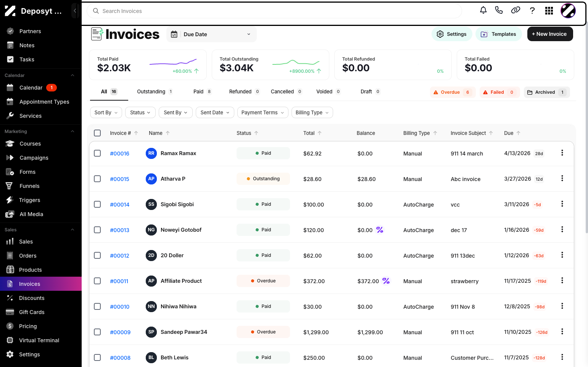Image resolution: width=588 pixels, height=367 pixels.
Task: Open the notifications bell icon
Action: 483,10
